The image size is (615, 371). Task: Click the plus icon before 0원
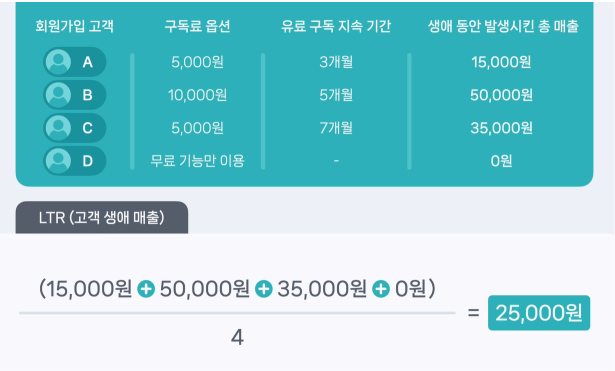coord(381,289)
